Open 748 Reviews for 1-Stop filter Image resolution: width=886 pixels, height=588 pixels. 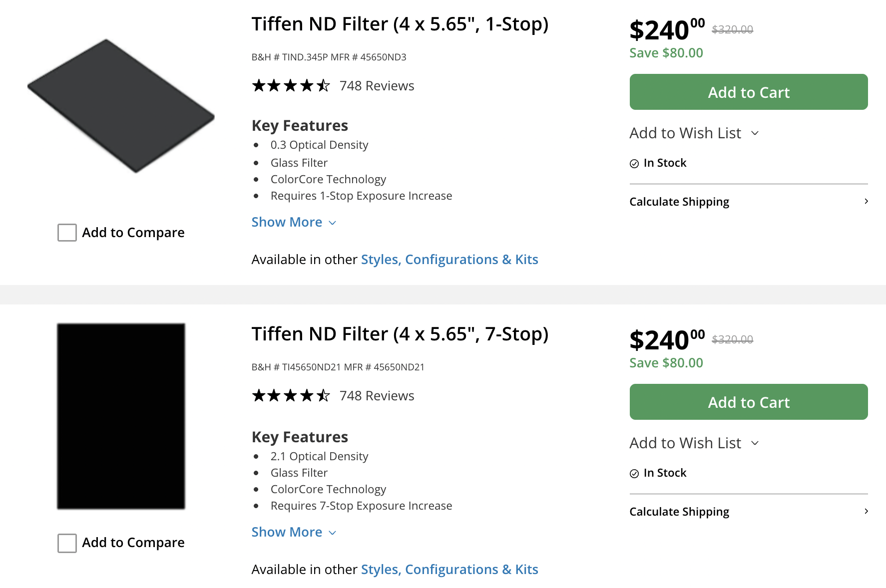377,86
